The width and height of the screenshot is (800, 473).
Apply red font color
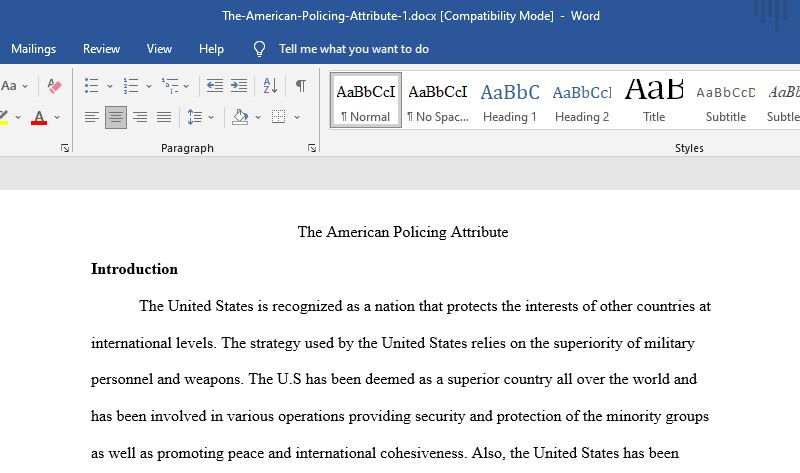tap(39, 117)
